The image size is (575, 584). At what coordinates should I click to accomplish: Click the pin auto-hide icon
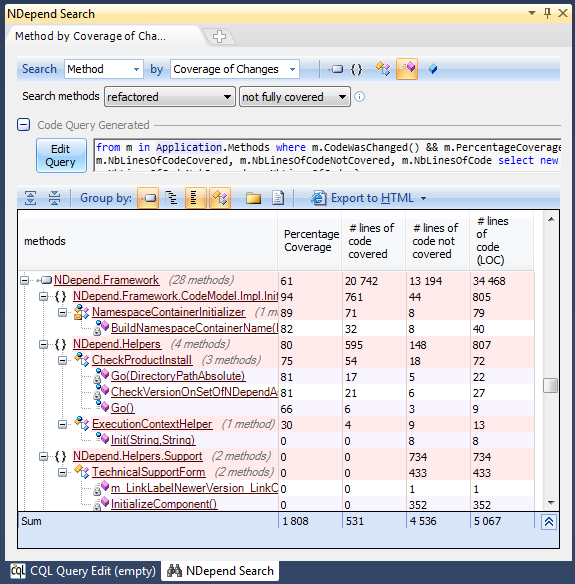(547, 13)
